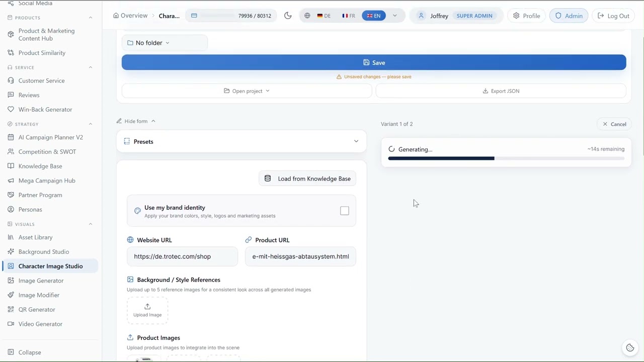Viewport: 644px width, 362px height.
Task: Select the EN language option
Action: [374, 16]
